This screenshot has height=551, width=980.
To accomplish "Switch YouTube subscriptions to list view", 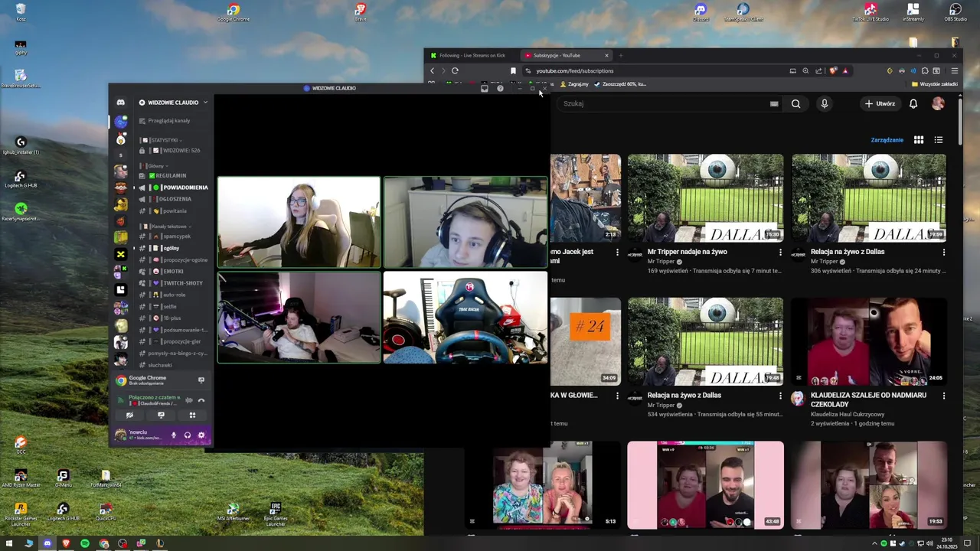I will [939, 140].
